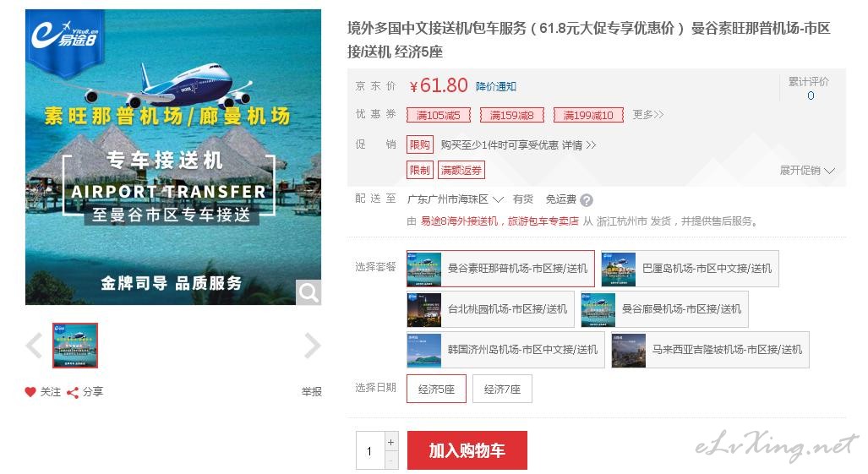Image resolution: width=868 pixels, height=474 pixels.
Task: Select the 经济7座 option
Action: [x=502, y=389]
